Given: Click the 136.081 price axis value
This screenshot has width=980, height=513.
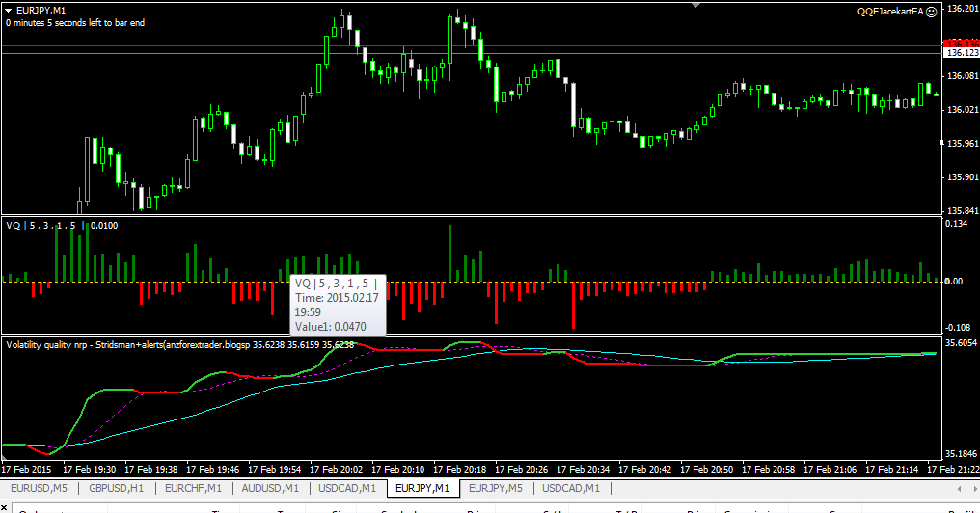Looking at the screenshot, I should [x=964, y=76].
